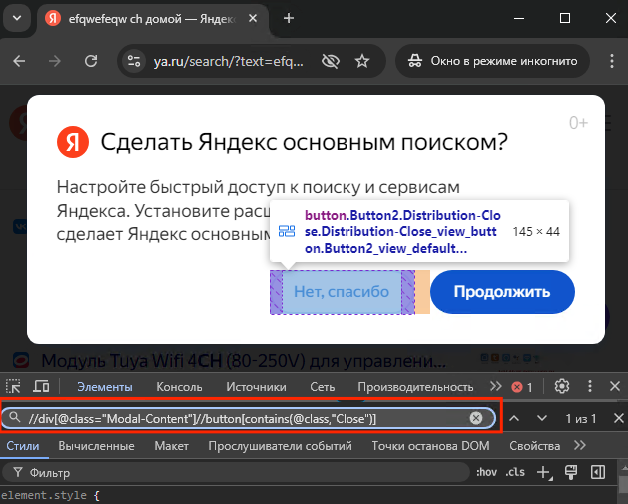Screen dimensions: 628x504
Task: Toggle rendering emulations paintbrush icon
Action: [x=571, y=473]
